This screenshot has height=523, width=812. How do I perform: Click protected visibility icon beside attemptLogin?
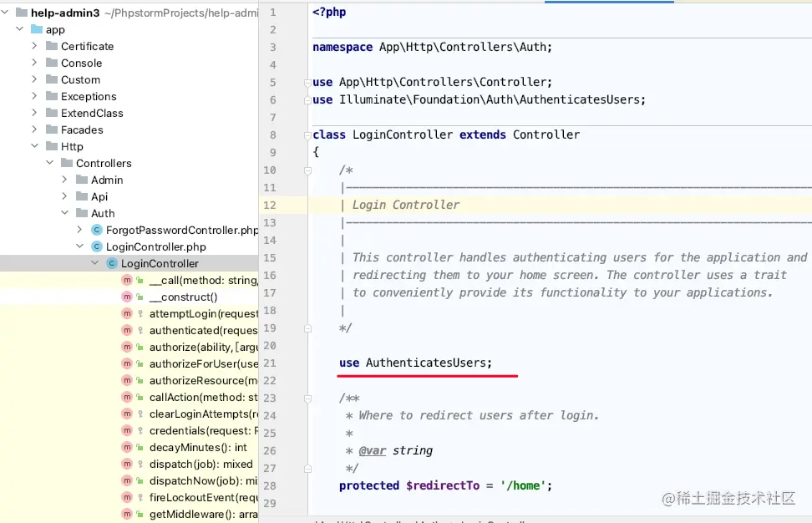click(x=140, y=313)
